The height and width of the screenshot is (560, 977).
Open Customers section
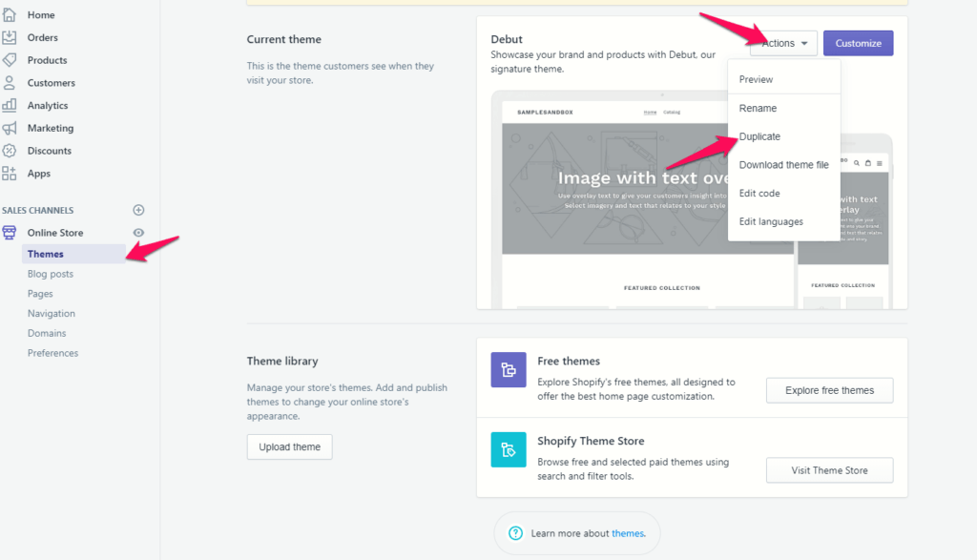(x=52, y=82)
